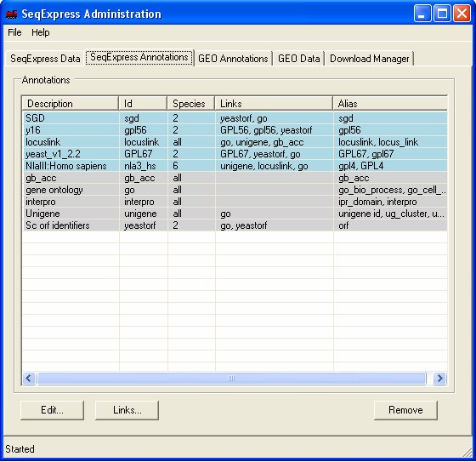Click the SeqExpress train icon in title bar

click(x=11, y=14)
